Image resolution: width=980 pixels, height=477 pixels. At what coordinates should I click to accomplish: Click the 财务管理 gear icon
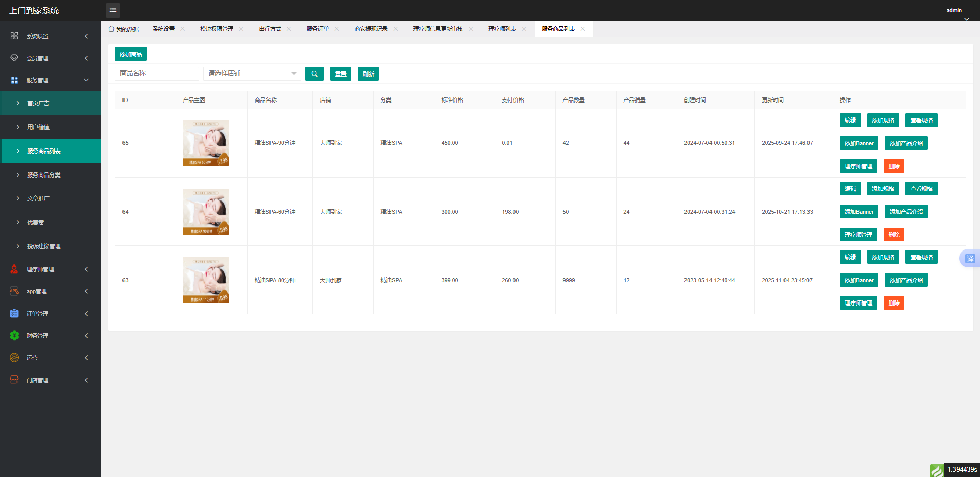pos(14,336)
